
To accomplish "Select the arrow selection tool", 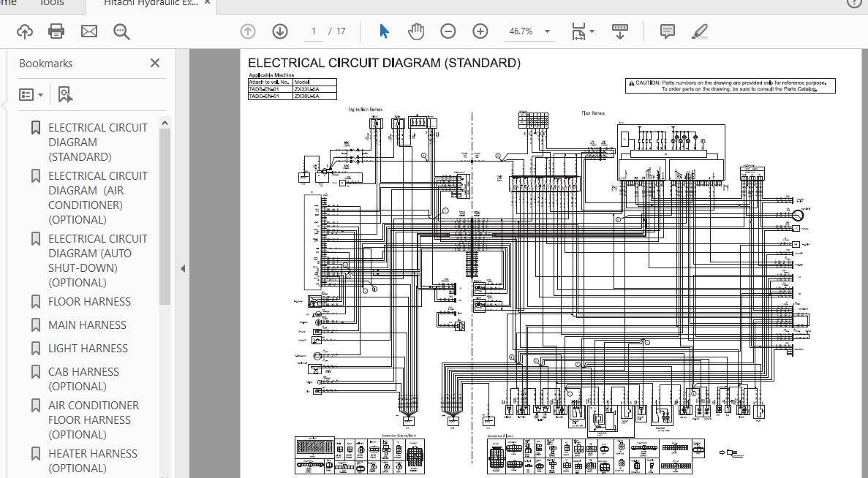I will [384, 31].
